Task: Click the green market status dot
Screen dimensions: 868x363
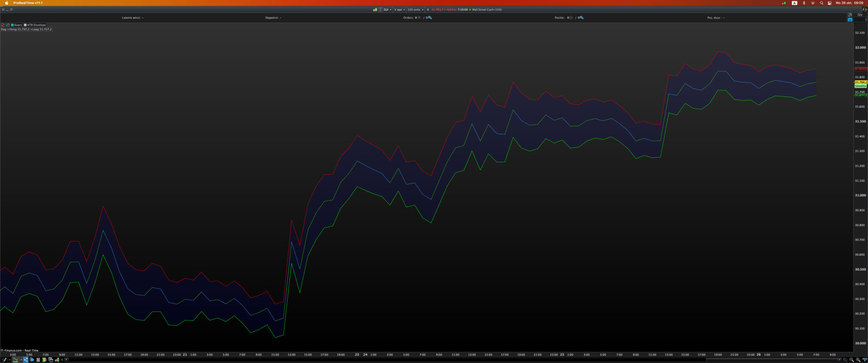Action: 470,9
